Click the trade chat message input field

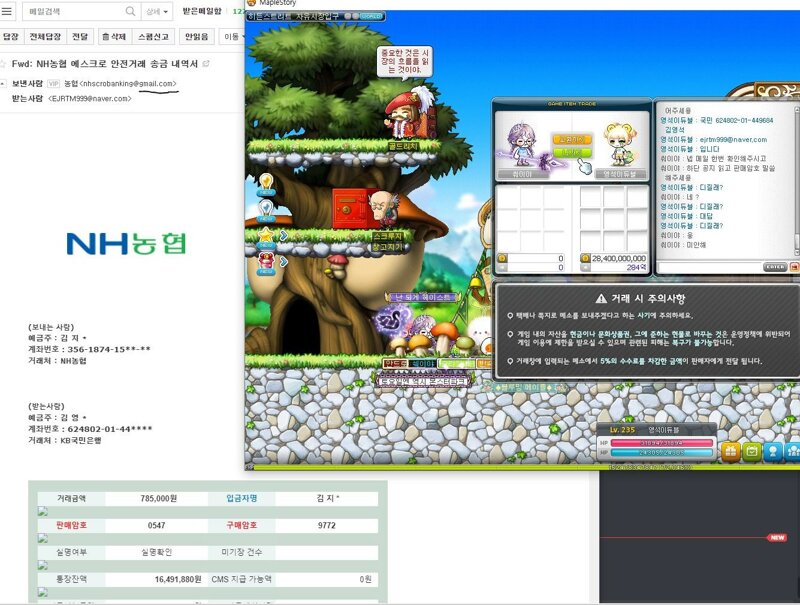[x=710, y=267]
